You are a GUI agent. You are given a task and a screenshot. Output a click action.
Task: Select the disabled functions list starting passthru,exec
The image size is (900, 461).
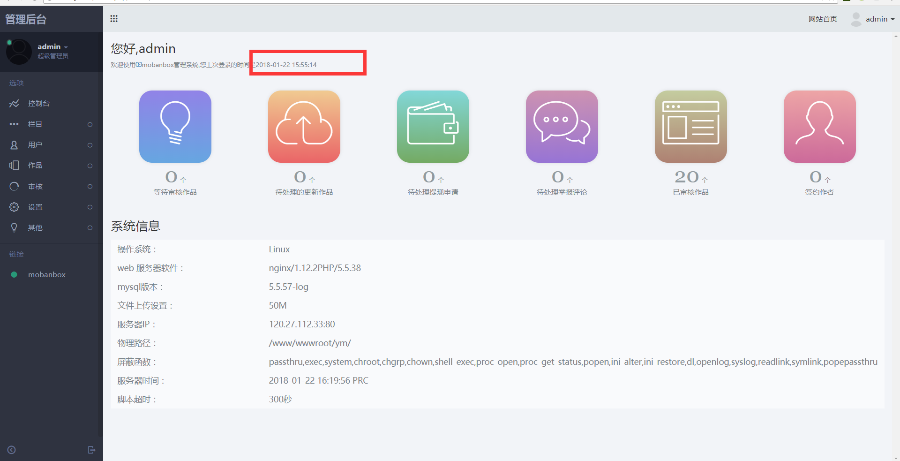(573, 362)
